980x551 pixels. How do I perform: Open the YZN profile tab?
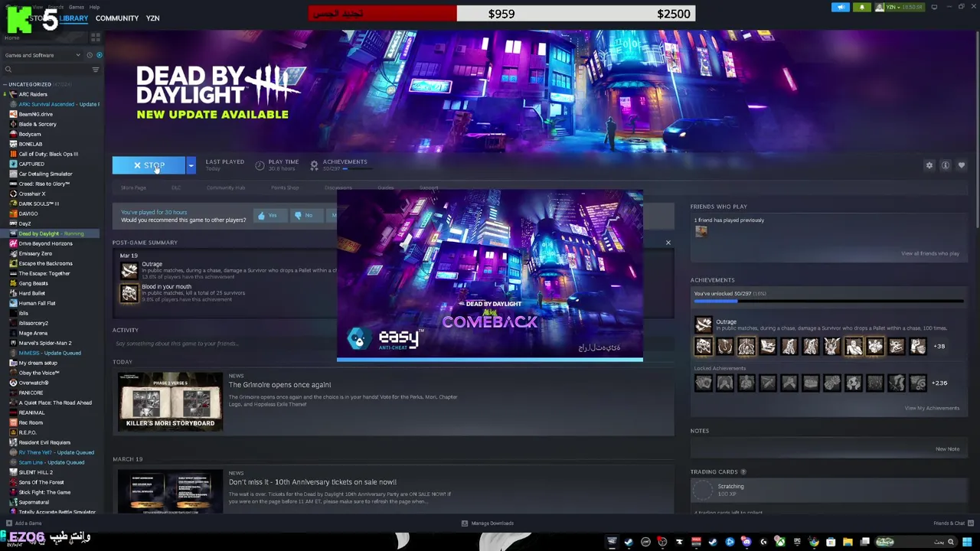point(152,18)
